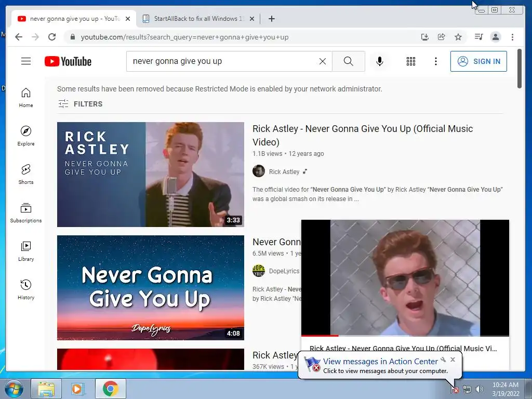This screenshot has width=532, height=399.
Task: Go to the YouTube logo homepage
Action: pos(68,61)
